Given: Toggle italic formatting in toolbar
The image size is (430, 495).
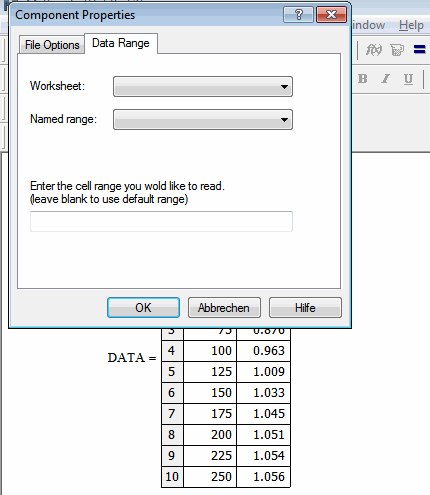Looking at the screenshot, I should point(385,79).
